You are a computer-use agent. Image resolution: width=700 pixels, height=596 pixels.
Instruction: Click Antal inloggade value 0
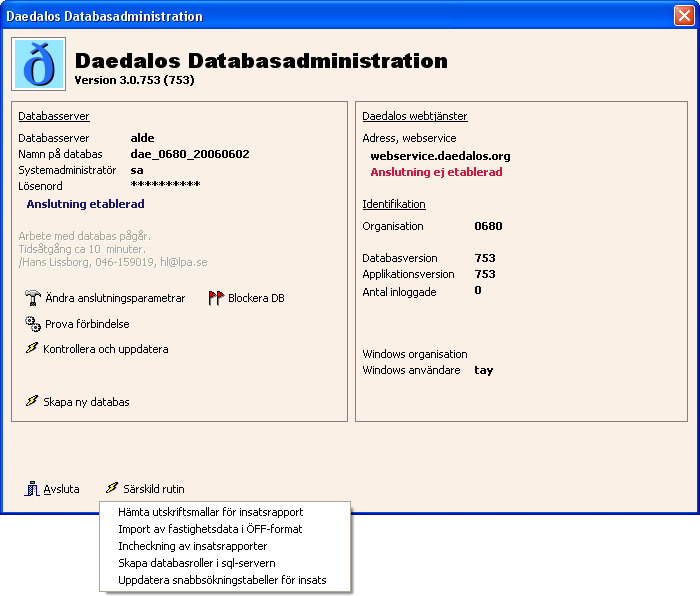478,290
